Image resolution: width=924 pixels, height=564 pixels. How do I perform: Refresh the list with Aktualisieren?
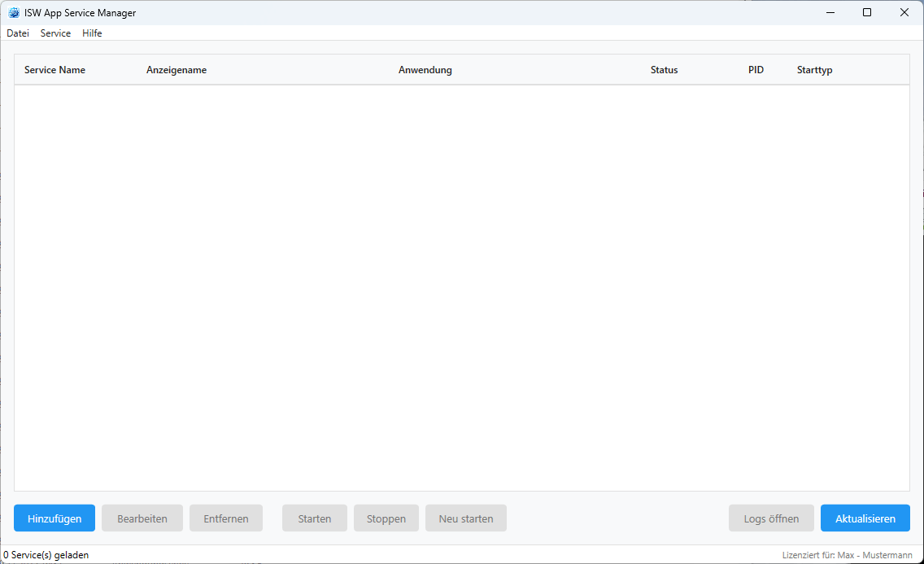pyautogui.click(x=865, y=518)
